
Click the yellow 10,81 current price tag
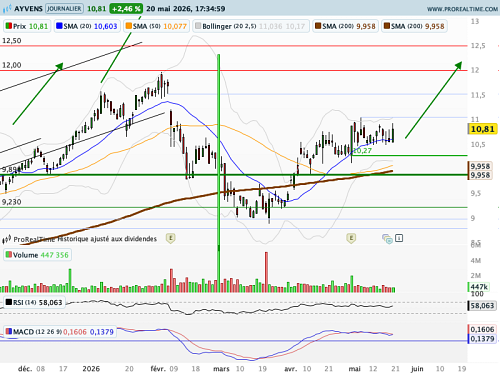(482, 129)
